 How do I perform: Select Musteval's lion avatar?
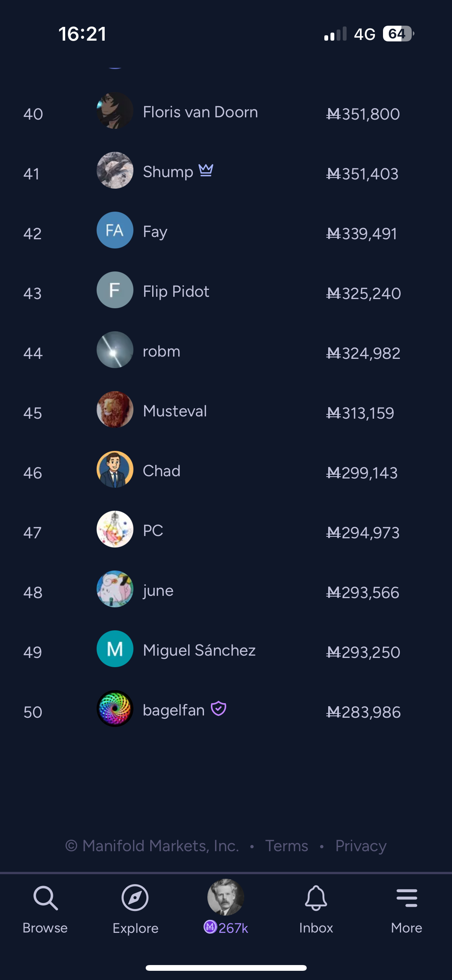[115, 409]
